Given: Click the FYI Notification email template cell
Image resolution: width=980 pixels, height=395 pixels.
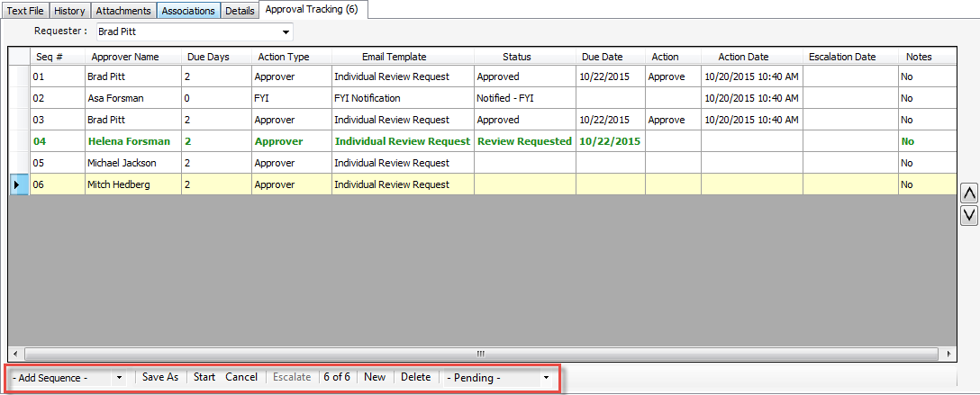Looking at the screenshot, I should (x=403, y=98).
